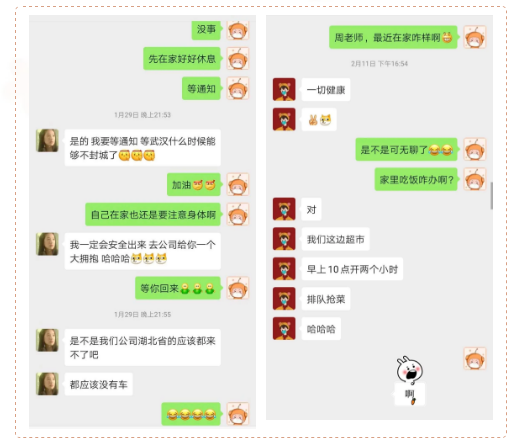
Task: Tap the orange avatar beside '周老师' greeting
Action: click(475, 37)
